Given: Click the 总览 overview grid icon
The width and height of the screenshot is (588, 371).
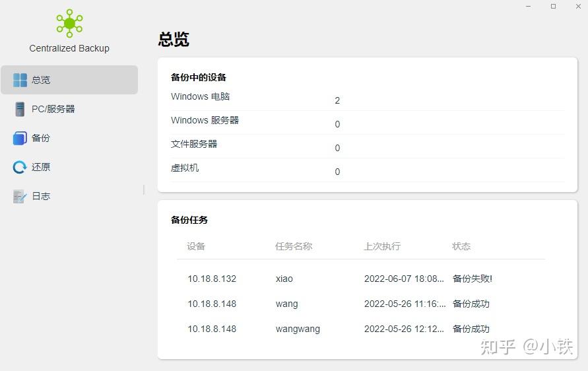Looking at the screenshot, I should pyautogui.click(x=20, y=80).
